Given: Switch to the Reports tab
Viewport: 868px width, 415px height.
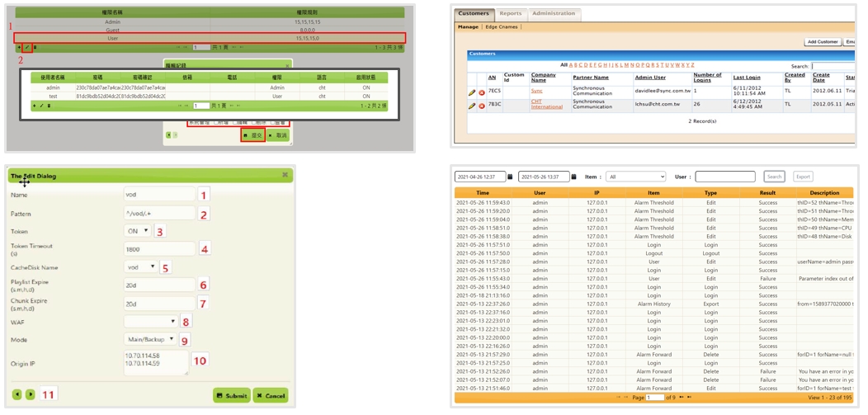Looking at the screenshot, I should tap(510, 14).
